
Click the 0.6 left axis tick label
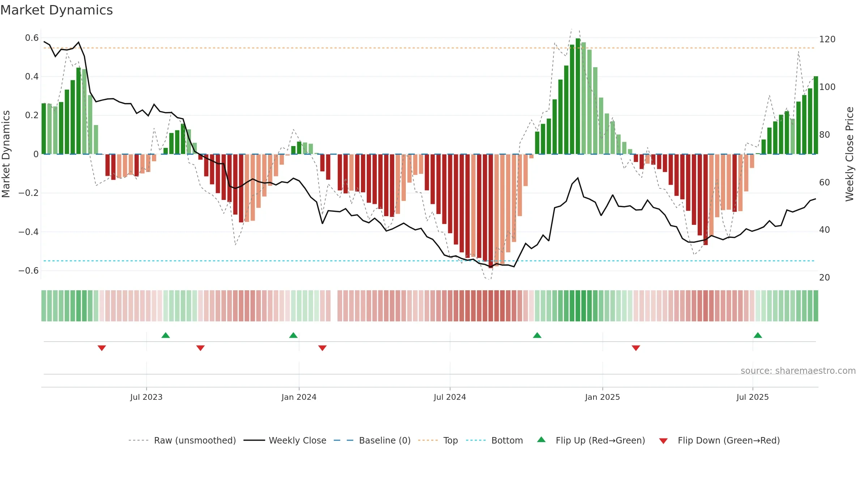pos(32,38)
